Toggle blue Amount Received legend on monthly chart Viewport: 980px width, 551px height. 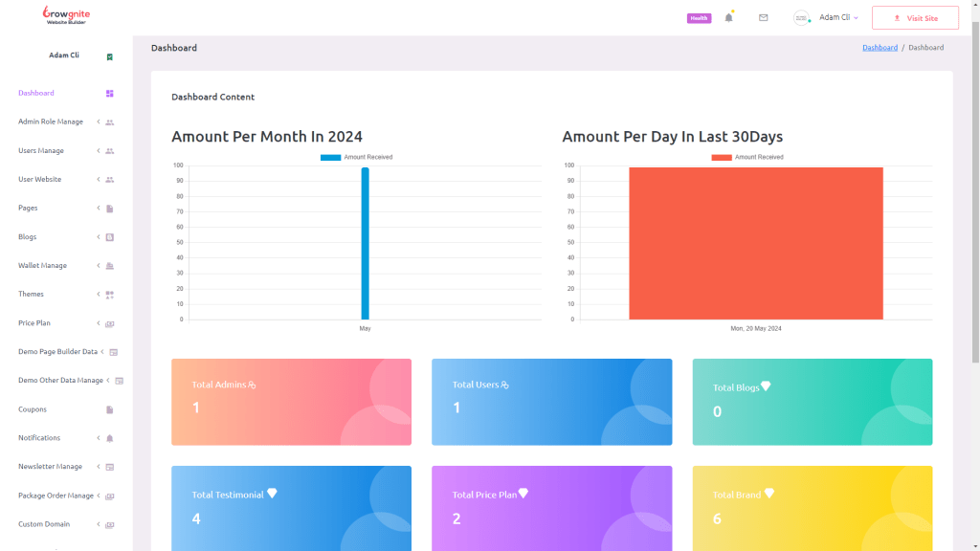356,157
